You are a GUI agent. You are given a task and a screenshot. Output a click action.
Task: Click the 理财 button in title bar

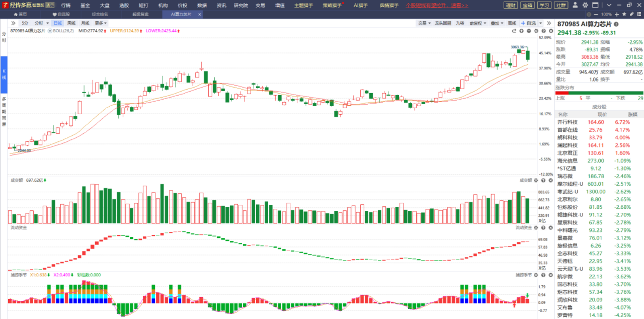(x=511, y=5)
